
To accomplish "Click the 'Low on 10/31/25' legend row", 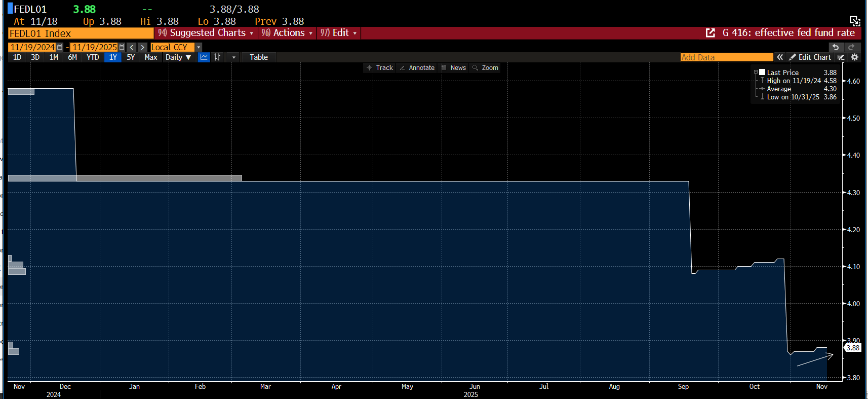I will coord(799,97).
